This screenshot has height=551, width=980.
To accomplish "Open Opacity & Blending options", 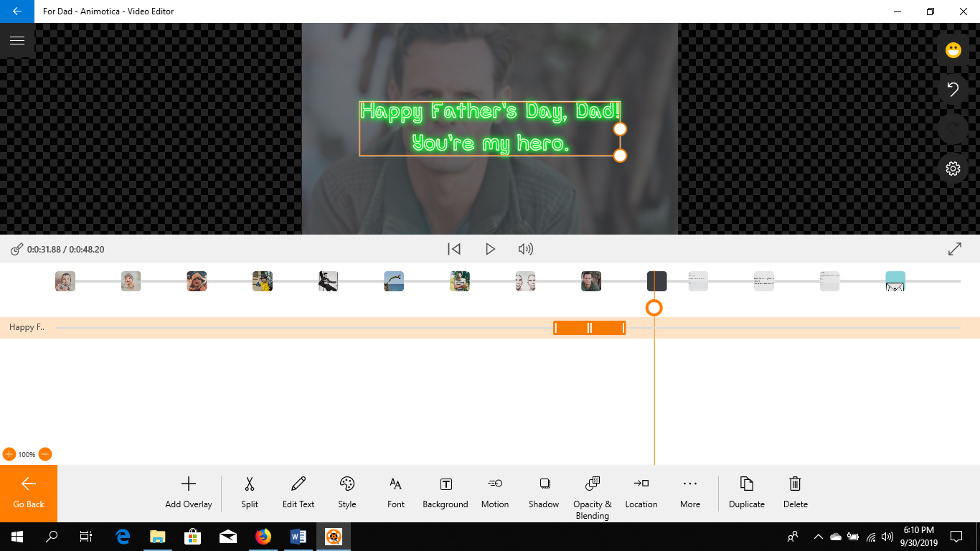I will [593, 497].
